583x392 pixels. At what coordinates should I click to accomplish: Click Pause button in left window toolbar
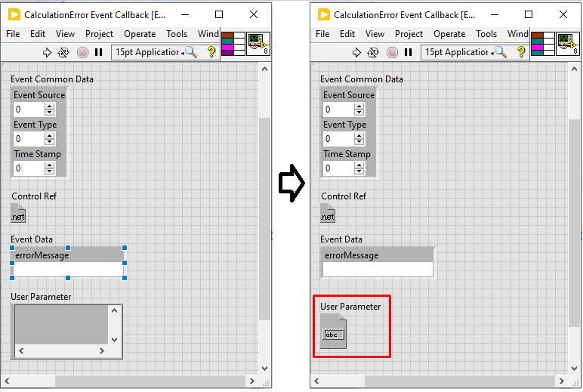[98, 52]
